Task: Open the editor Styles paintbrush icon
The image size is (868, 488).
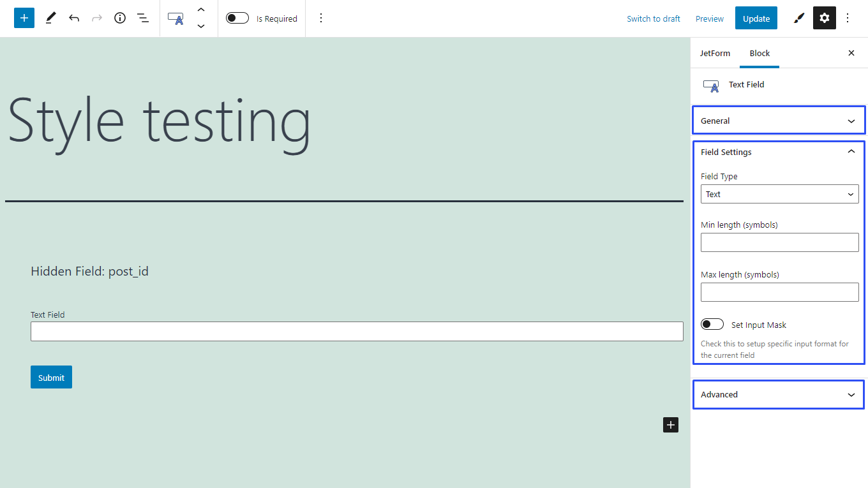Action: [x=798, y=18]
